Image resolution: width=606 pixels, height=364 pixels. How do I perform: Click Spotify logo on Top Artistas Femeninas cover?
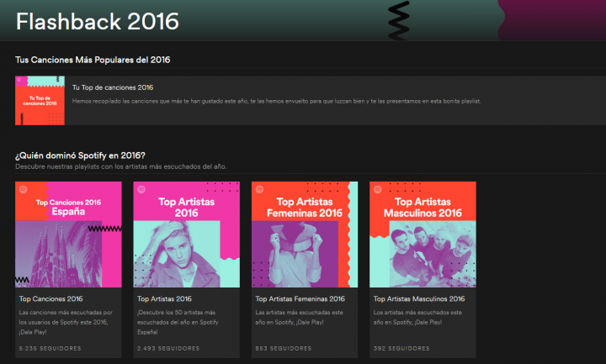click(x=260, y=189)
